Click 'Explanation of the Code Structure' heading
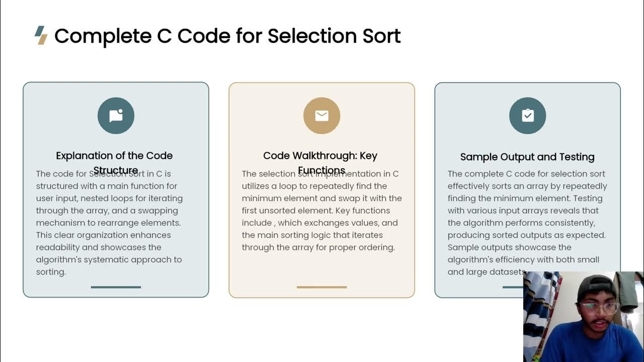The image size is (644, 362). pyautogui.click(x=114, y=156)
